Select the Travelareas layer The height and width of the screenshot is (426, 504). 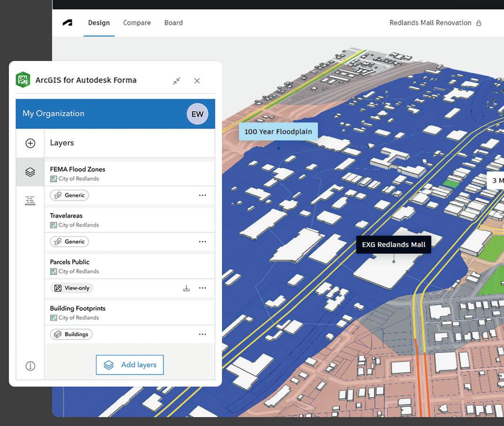point(66,215)
